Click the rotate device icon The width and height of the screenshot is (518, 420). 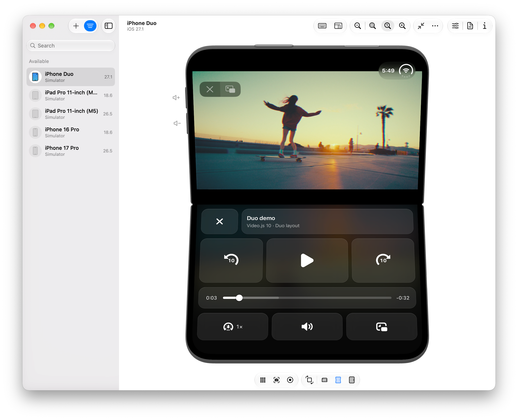click(309, 380)
